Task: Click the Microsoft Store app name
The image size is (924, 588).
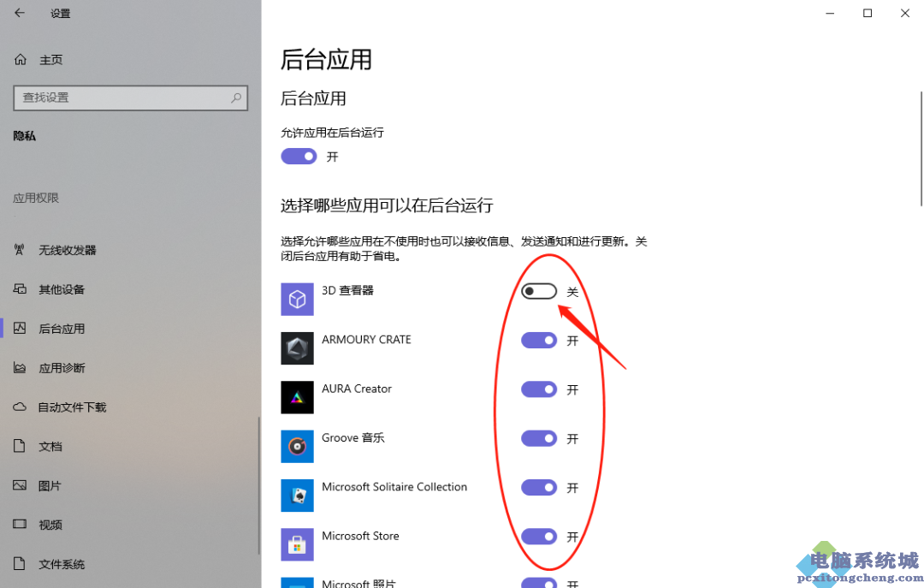Action: click(x=360, y=536)
